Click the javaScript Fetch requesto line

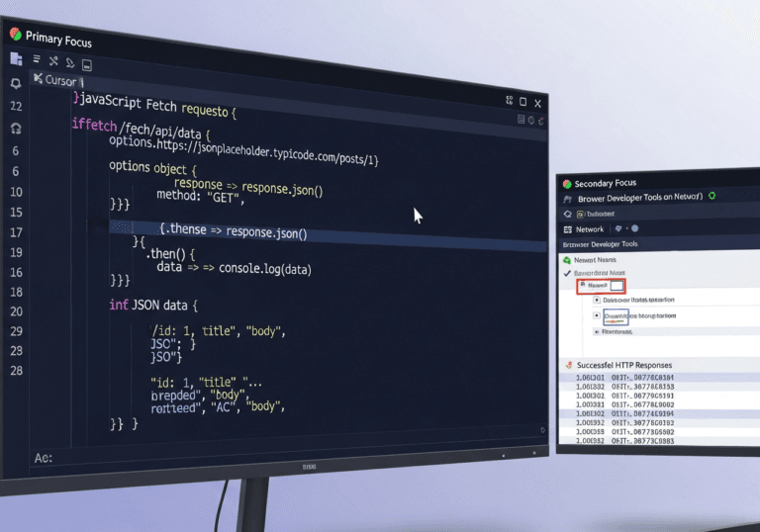154,106
